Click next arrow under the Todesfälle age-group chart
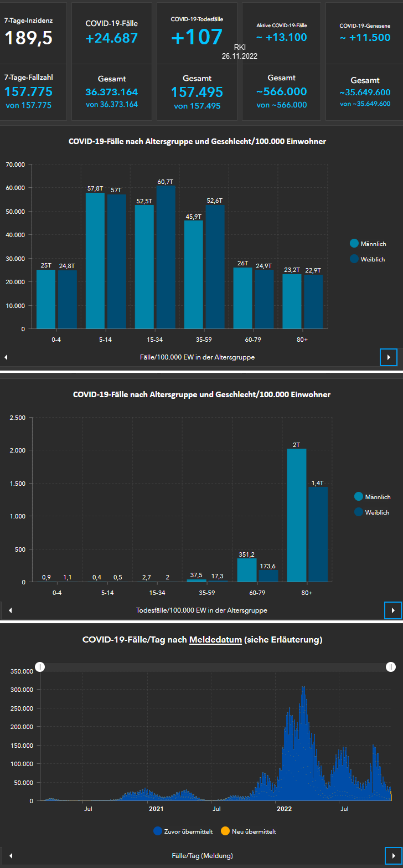403x868 pixels. tap(393, 610)
